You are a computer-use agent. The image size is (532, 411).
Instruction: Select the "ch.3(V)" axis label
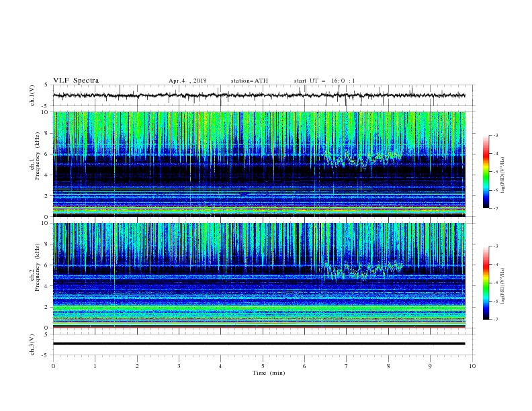click(32, 345)
